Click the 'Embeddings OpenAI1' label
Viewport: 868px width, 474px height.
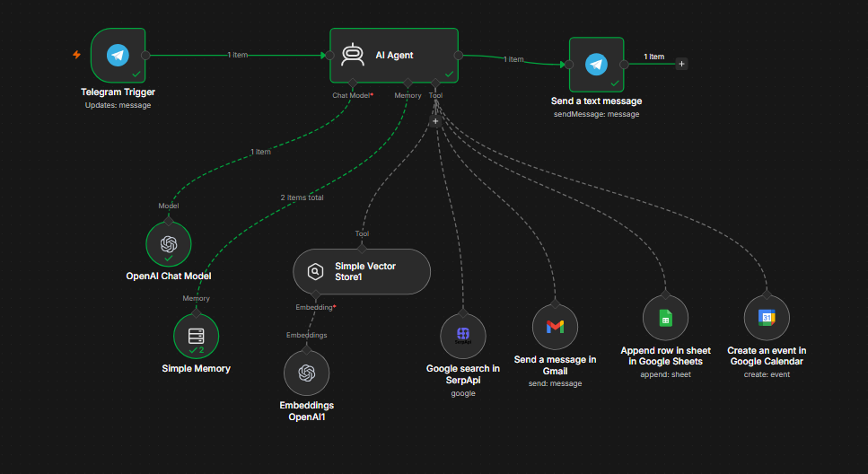307,411
